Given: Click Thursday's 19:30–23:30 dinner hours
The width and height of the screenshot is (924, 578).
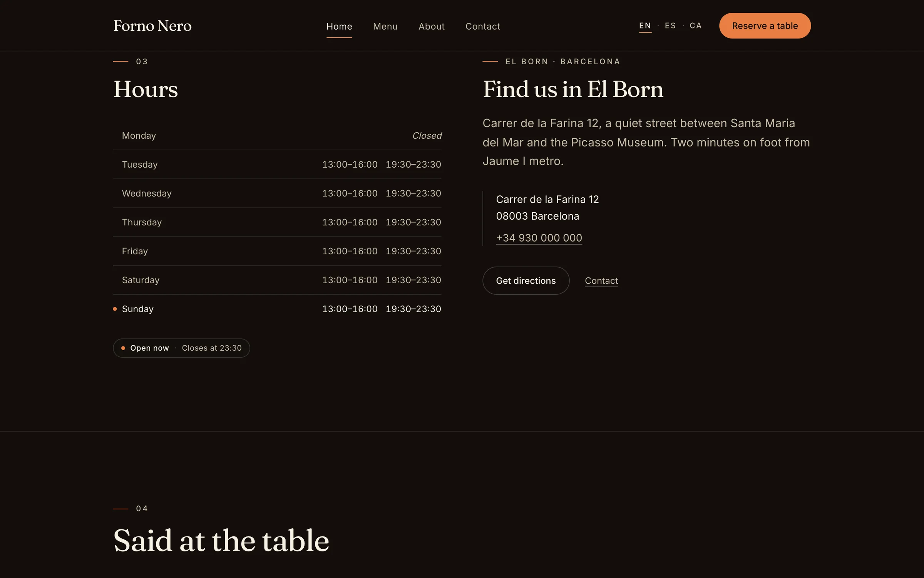Looking at the screenshot, I should click(413, 222).
